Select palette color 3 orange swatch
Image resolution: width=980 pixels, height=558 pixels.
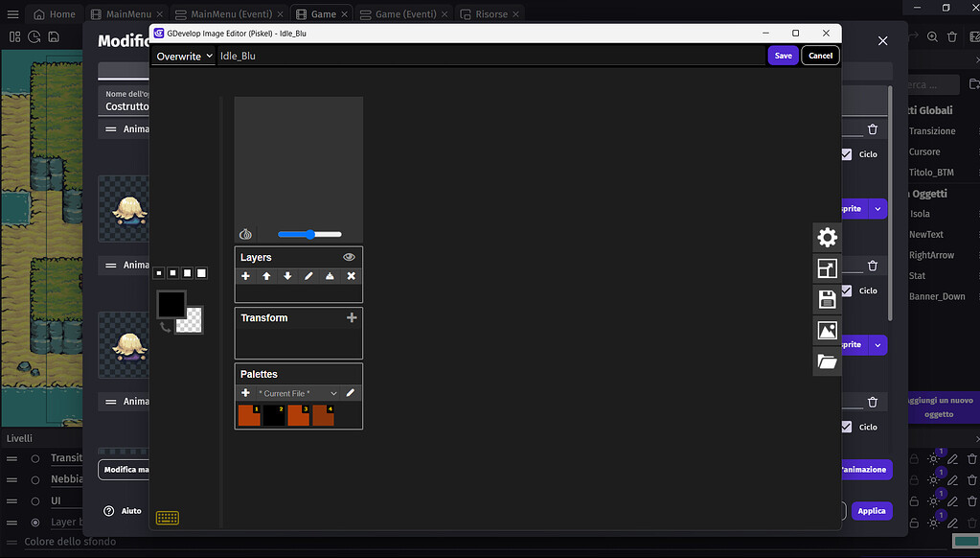tap(298, 415)
